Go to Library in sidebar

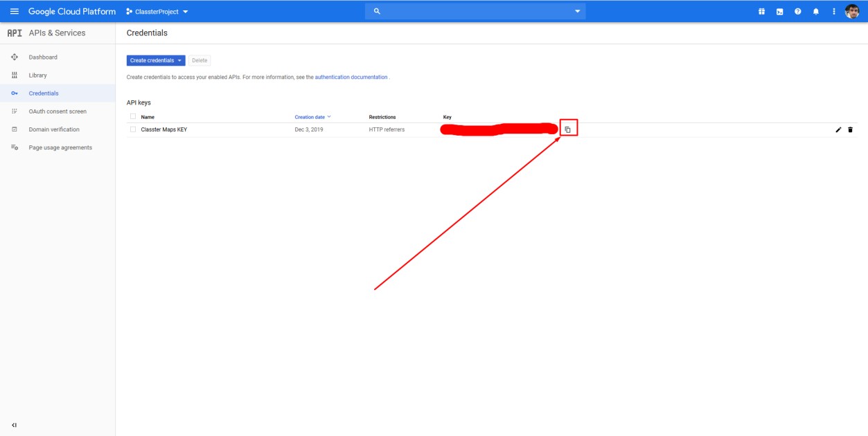click(x=38, y=75)
